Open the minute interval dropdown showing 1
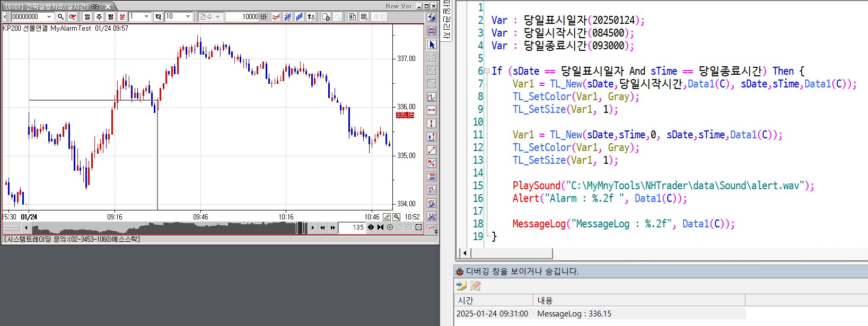The image size is (868, 326). tap(147, 17)
